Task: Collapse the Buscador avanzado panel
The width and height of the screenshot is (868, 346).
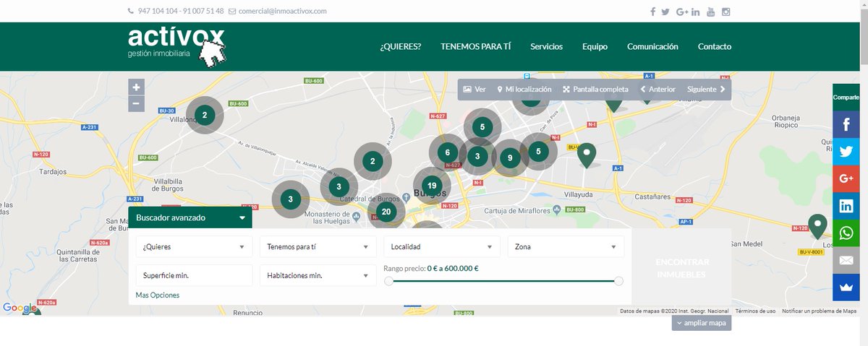Action: (190, 217)
